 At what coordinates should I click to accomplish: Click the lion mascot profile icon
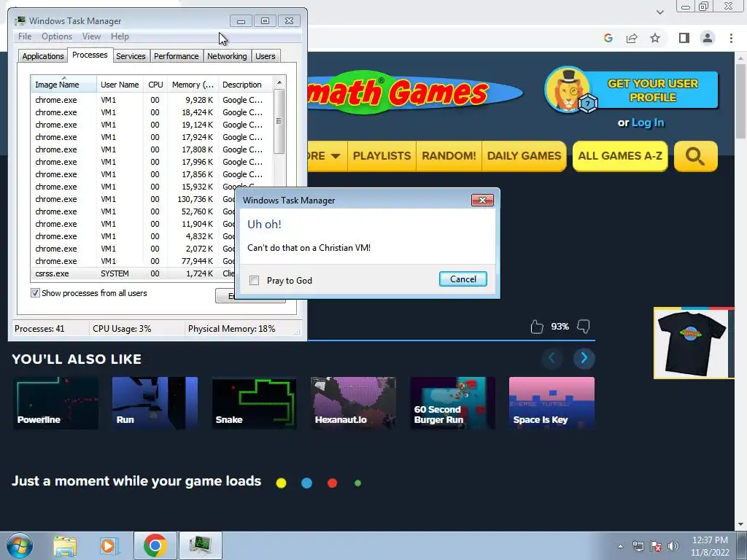point(569,90)
